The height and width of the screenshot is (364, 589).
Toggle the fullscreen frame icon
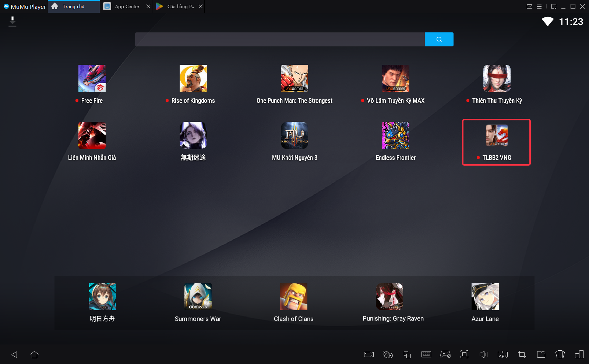(x=464, y=354)
